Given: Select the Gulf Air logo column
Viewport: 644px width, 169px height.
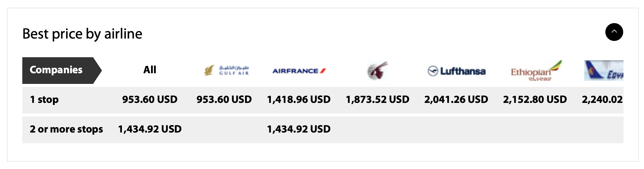Looking at the screenshot, I should 226,71.
